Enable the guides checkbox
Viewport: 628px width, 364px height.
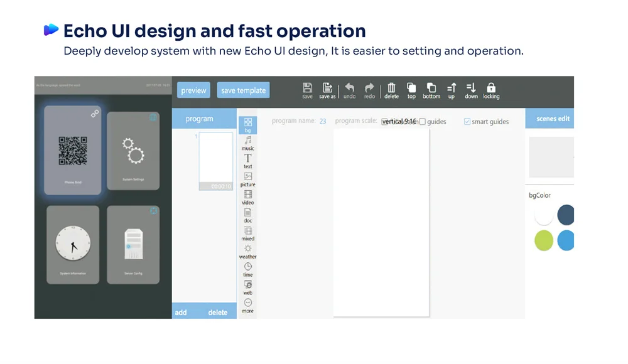(423, 122)
